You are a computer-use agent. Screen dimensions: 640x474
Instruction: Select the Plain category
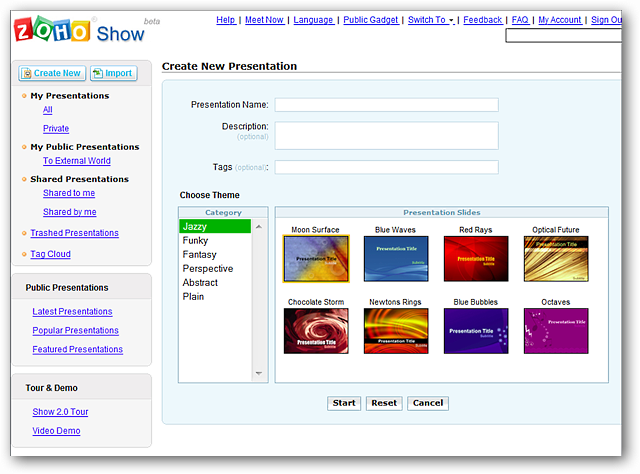click(215, 296)
